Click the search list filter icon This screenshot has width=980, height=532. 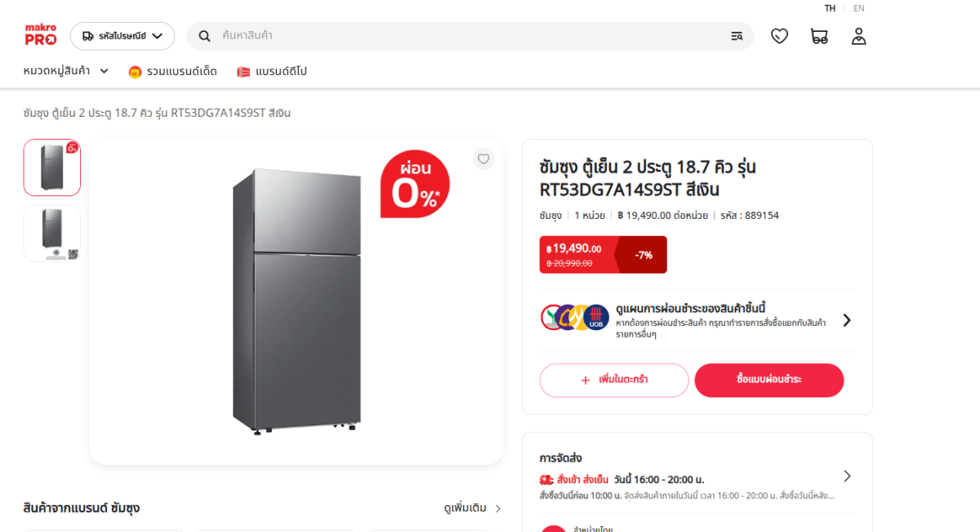click(737, 36)
